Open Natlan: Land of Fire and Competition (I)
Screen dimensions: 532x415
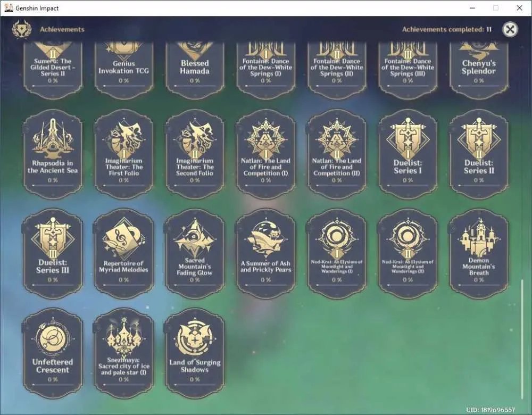point(265,154)
